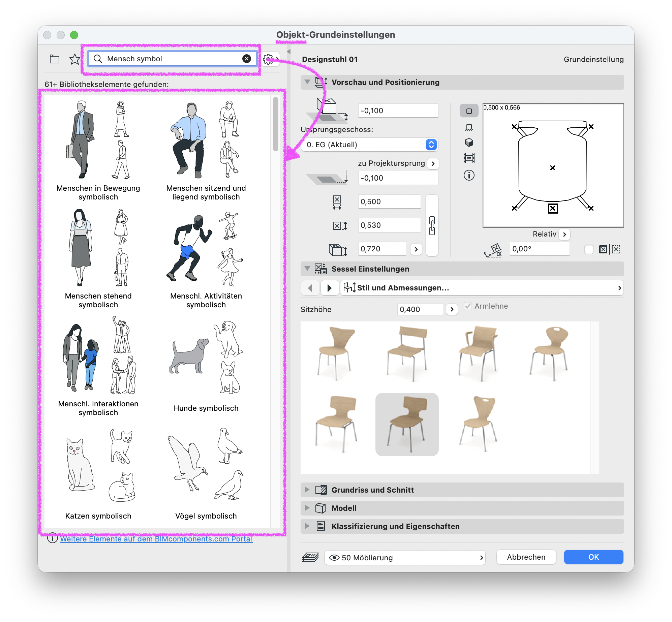The height and width of the screenshot is (622, 672).
Task: Select Katzen symbolisch element
Action: point(98,474)
